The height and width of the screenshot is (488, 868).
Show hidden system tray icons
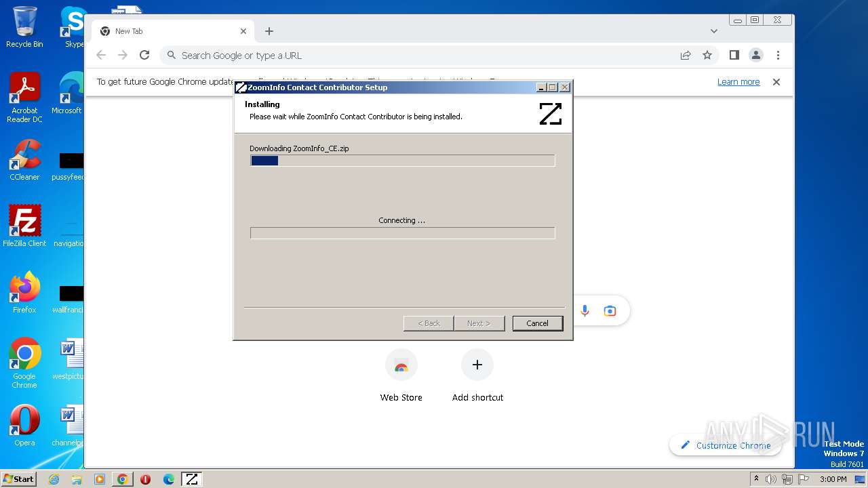(756, 479)
